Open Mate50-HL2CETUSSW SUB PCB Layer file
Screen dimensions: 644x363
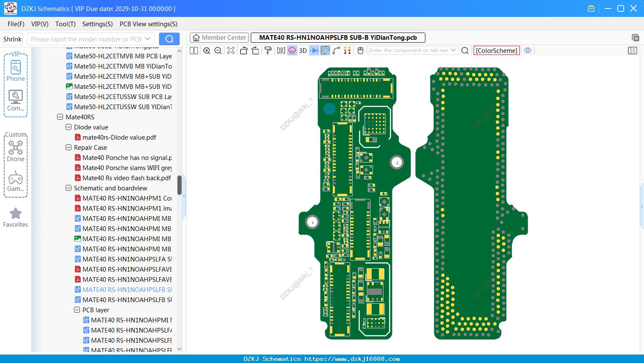[119, 96]
